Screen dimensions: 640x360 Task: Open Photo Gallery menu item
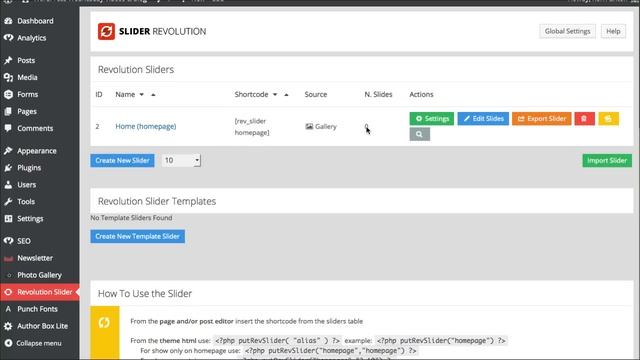[40, 275]
